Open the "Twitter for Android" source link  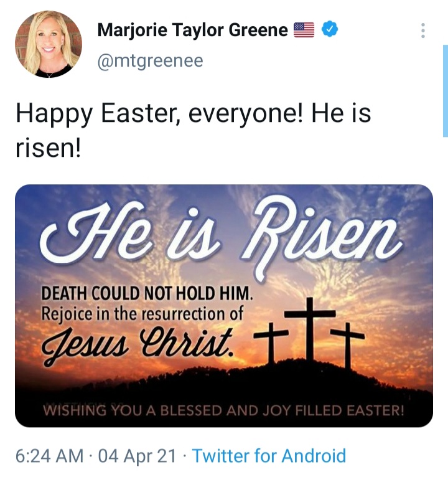[x=269, y=456]
